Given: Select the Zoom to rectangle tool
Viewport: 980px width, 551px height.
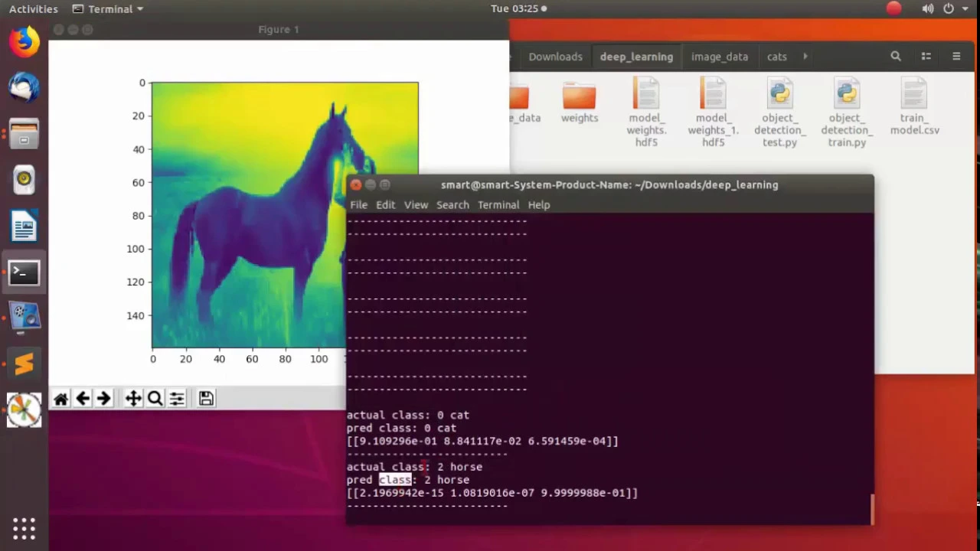Looking at the screenshot, I should [x=155, y=398].
